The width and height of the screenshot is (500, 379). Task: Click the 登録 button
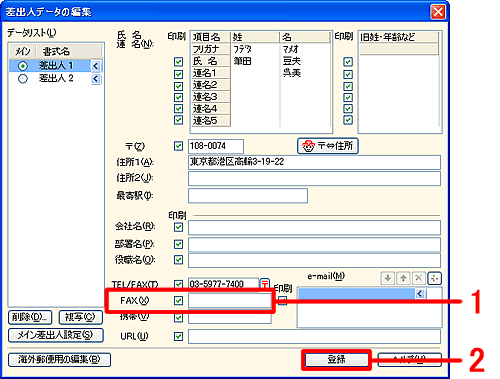(336, 360)
